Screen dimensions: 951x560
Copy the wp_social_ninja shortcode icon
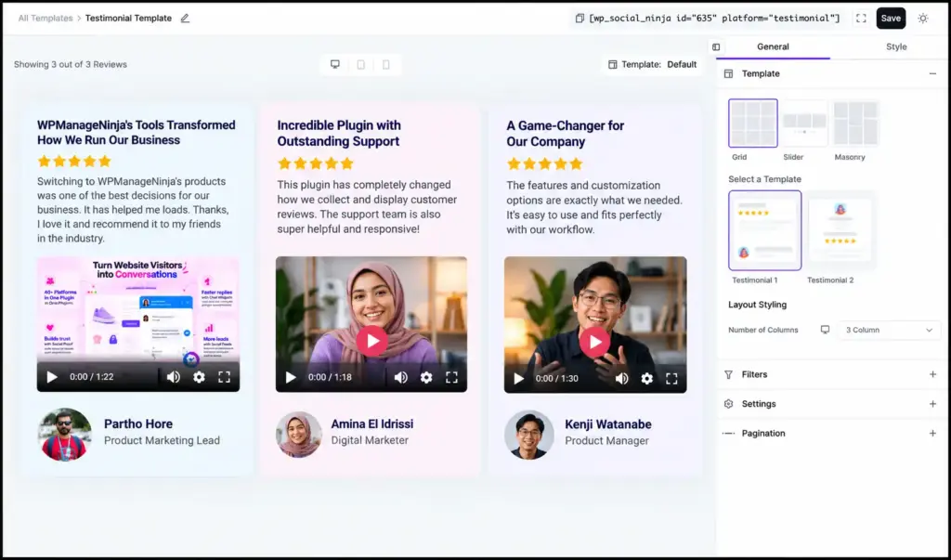580,19
